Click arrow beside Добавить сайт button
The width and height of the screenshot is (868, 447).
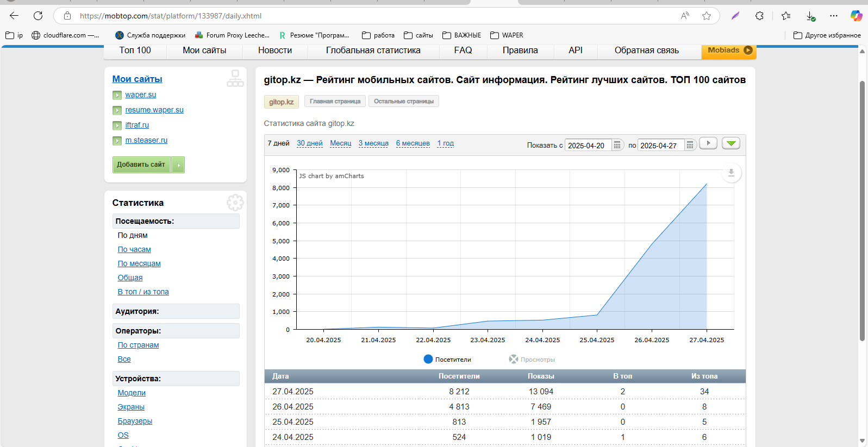pos(178,165)
